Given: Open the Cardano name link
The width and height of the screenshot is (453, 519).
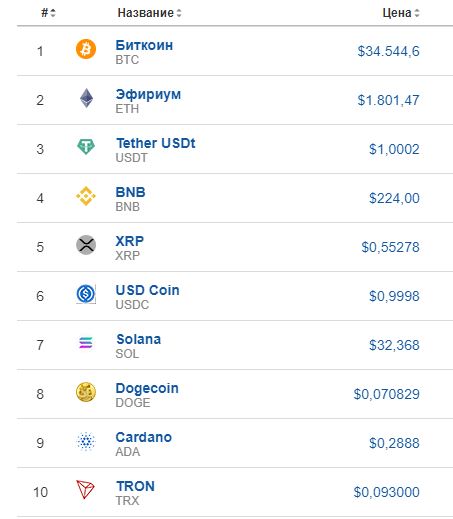Looking at the screenshot, I should click(x=144, y=437).
